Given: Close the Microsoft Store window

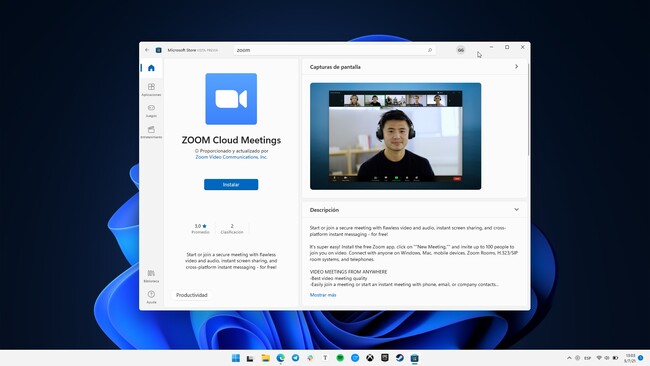Looking at the screenshot, I should (522, 47).
